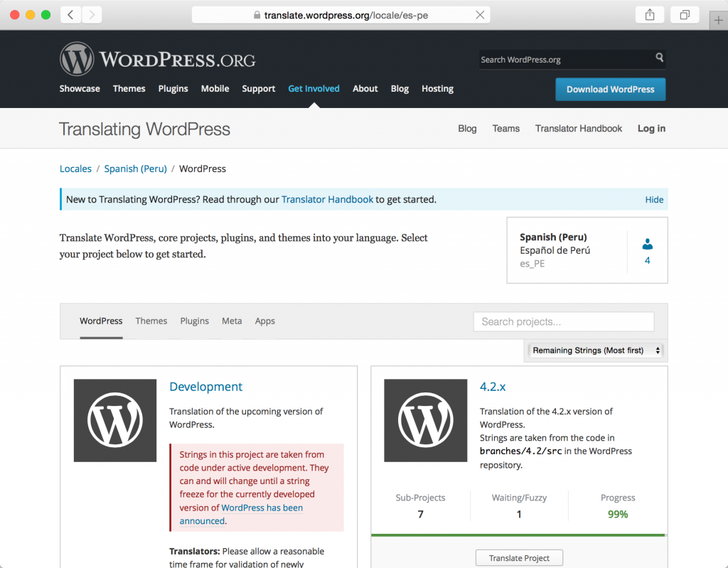728x568 pixels.
Task: Open the Blog link in Translating WordPress bar
Action: [x=467, y=128]
